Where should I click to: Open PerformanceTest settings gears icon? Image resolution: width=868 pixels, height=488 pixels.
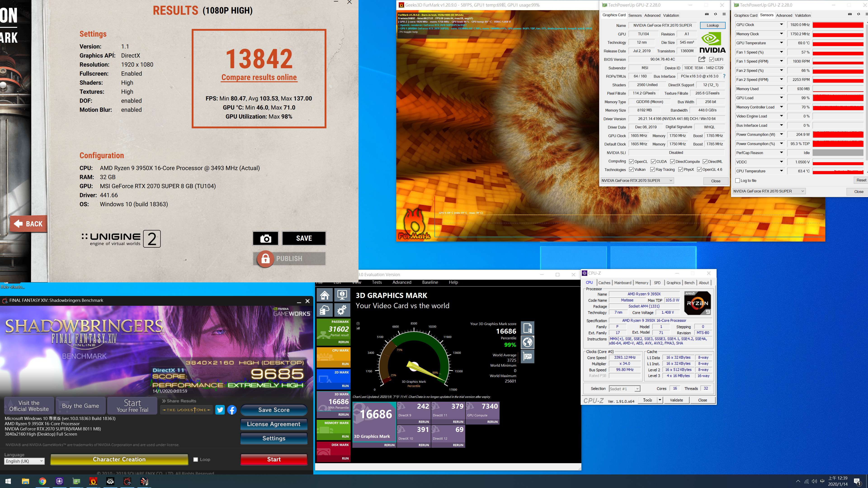(342, 310)
